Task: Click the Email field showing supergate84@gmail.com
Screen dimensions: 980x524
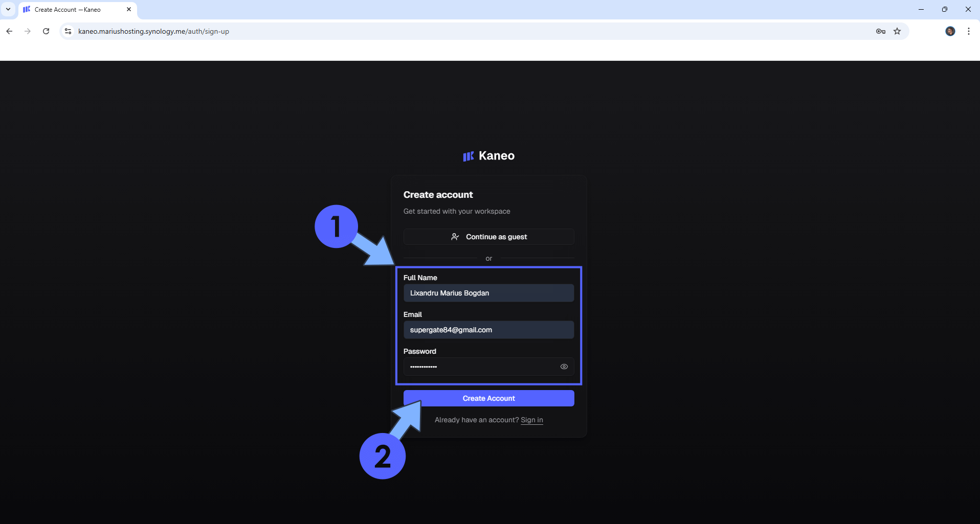Action: (x=488, y=330)
